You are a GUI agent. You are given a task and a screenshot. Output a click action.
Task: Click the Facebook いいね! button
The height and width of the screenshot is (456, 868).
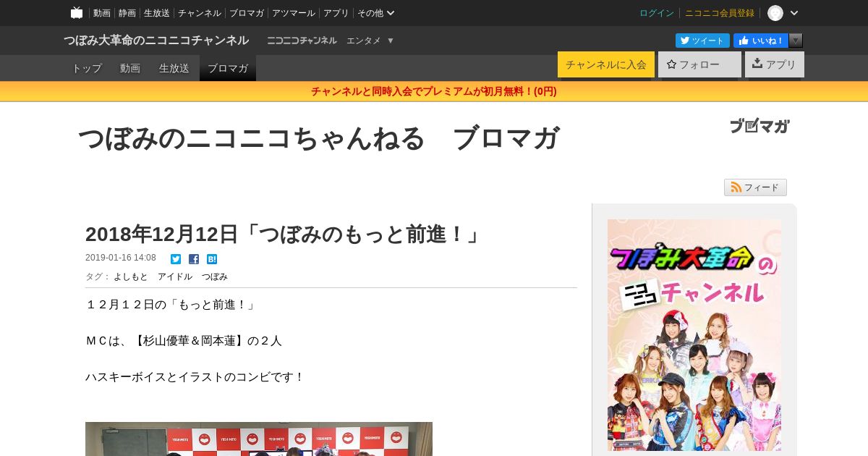pyautogui.click(x=761, y=41)
